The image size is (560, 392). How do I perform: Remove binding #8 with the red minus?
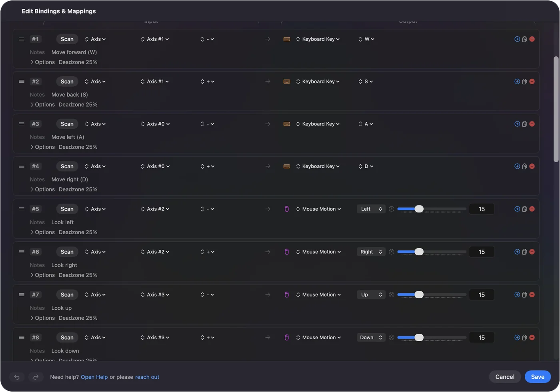click(532, 338)
